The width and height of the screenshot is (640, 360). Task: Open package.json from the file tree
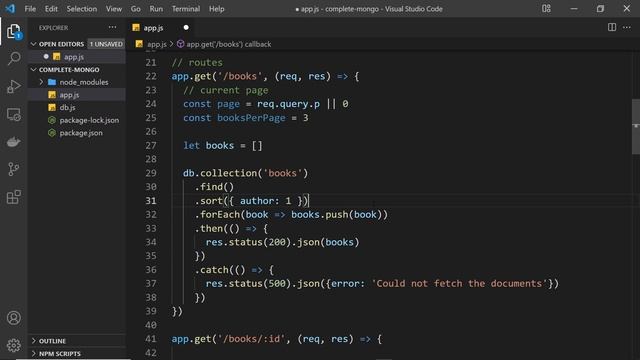click(x=77, y=133)
